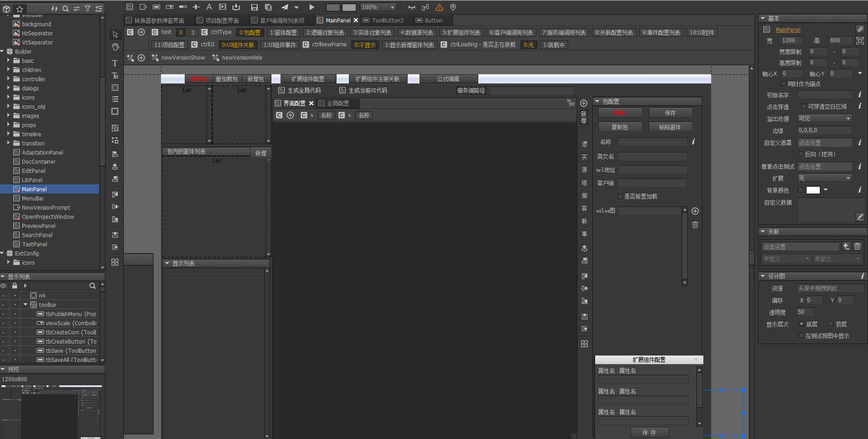Click the warning triangle icon in top toolbar
Screen dimensions: 868x439
point(439,7)
